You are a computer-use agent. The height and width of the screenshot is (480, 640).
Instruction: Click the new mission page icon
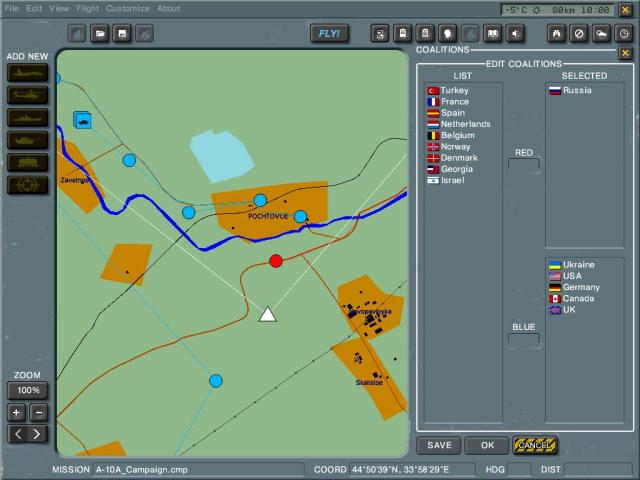[x=77, y=33]
